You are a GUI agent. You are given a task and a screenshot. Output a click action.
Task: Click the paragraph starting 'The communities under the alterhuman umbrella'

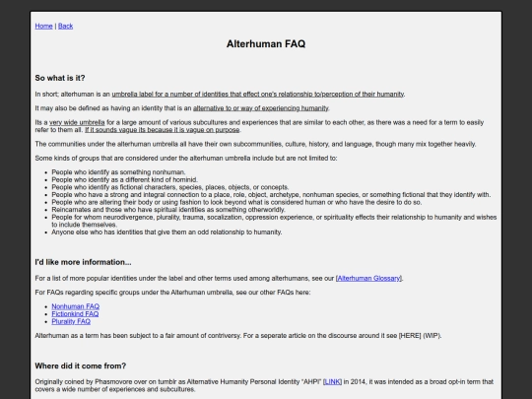[x=255, y=144]
